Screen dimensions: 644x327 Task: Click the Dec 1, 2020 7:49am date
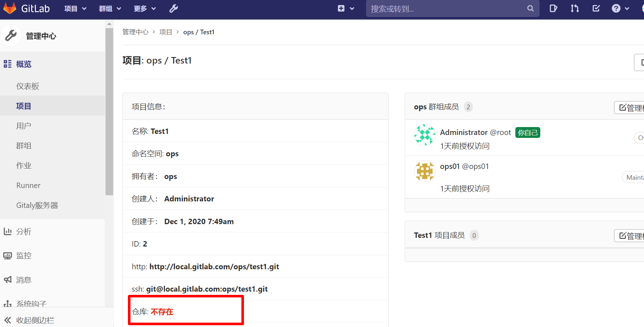coord(199,222)
